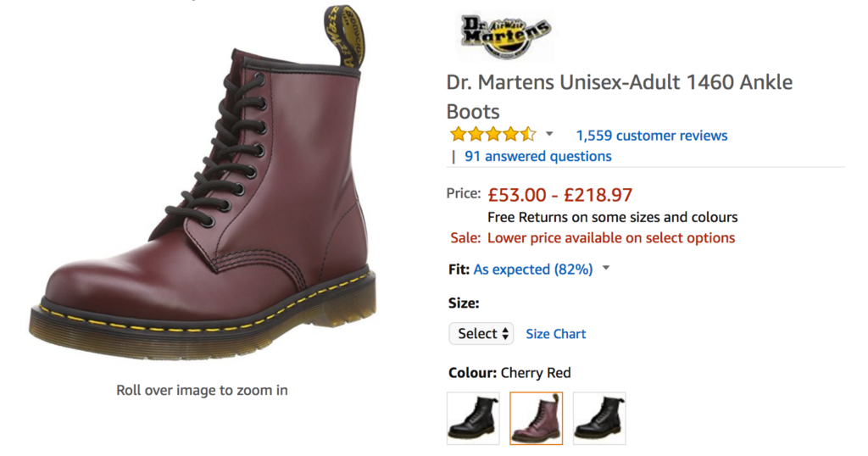868x456 pixels.
Task: Choose the first black boot colour swatch
Action: pos(473,418)
